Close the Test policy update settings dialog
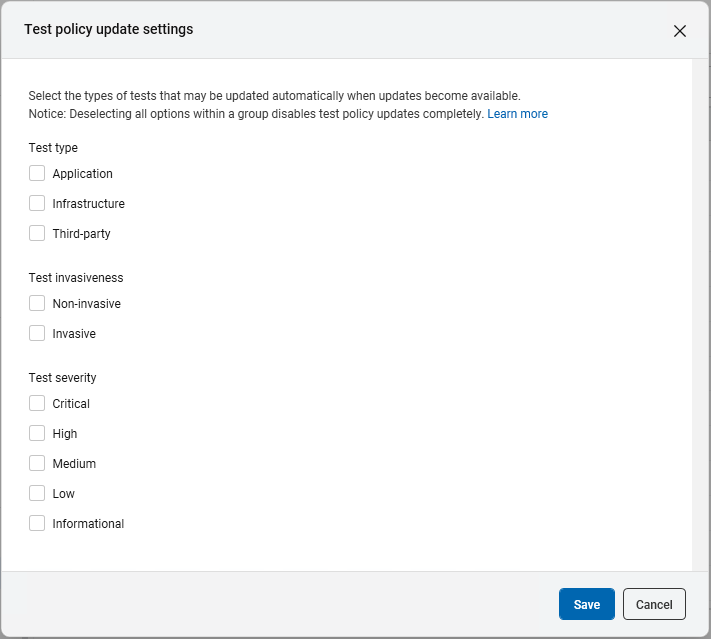The image size is (711, 639). [680, 31]
